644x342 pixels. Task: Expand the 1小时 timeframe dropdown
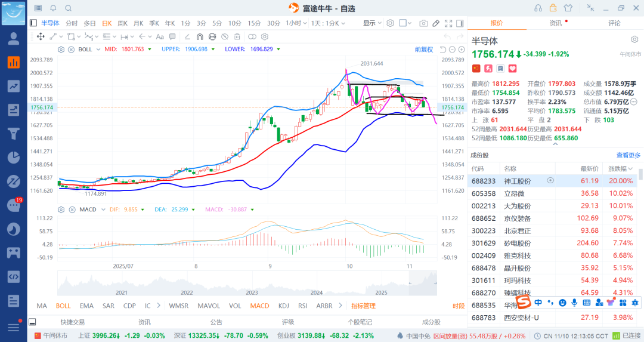(295, 23)
